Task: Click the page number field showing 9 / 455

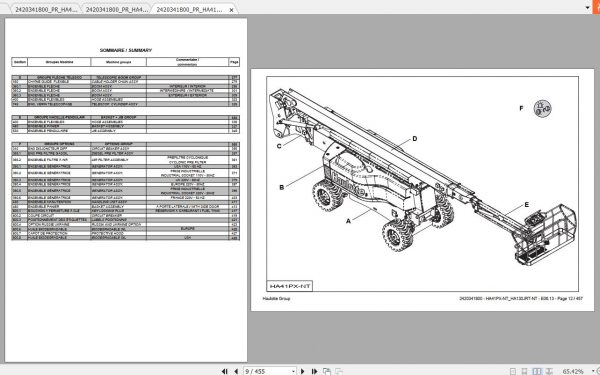Action: tap(267, 371)
